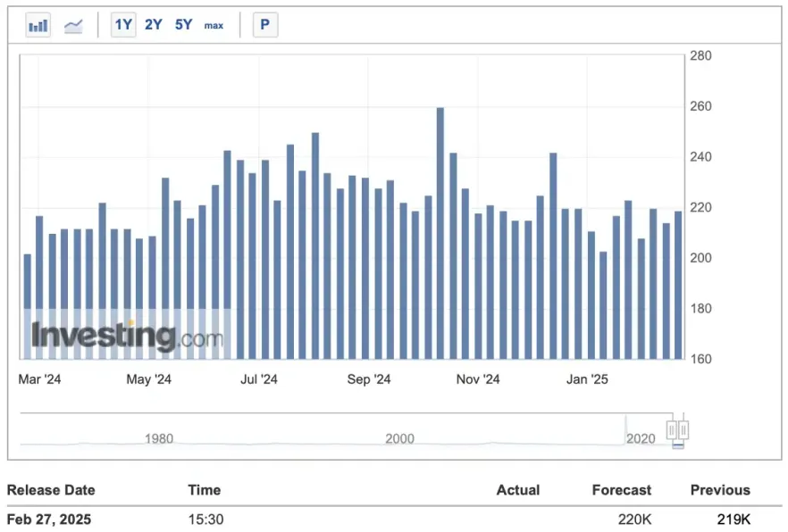Image resolution: width=788 pixels, height=532 pixels.
Task: Click the right navigator range handle
Action: click(683, 430)
